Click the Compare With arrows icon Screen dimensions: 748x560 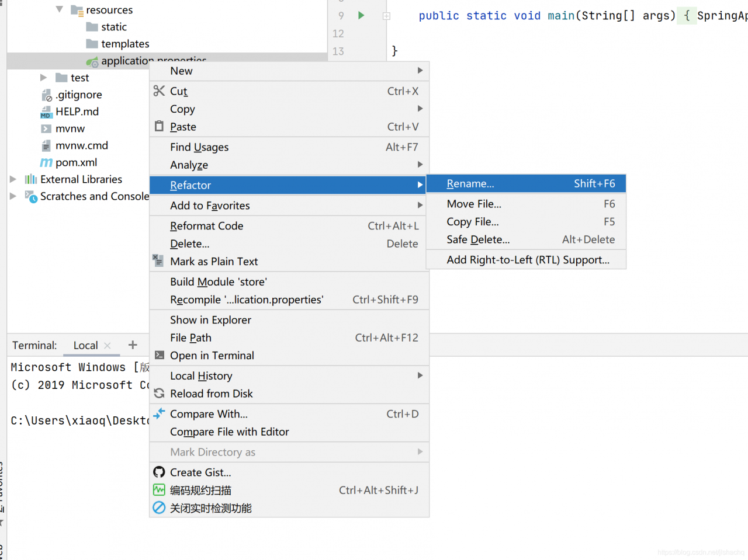tap(159, 413)
